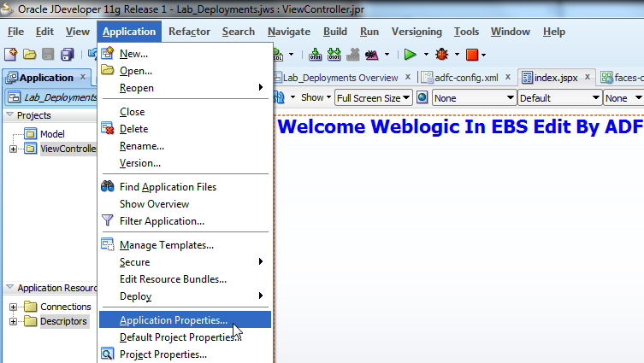644x363 pixels.
Task: Choose Delete in Application menu
Action: point(185,129)
